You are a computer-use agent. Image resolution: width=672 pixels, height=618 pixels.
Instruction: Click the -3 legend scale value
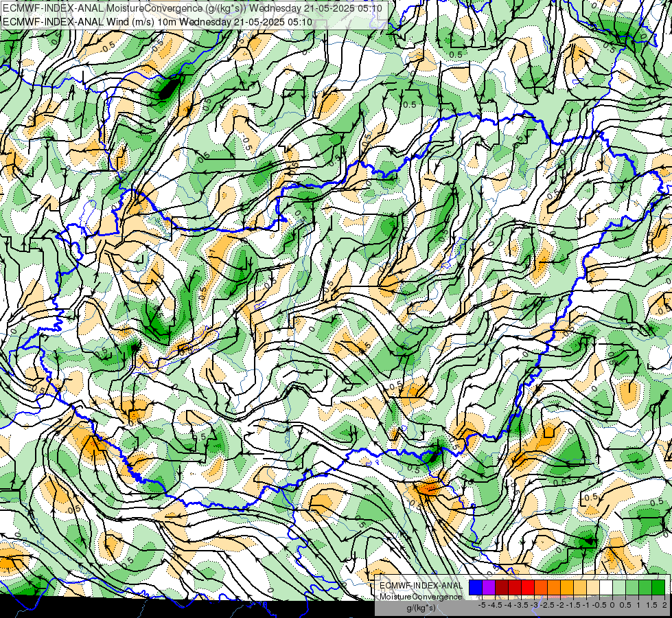pyautogui.click(x=535, y=605)
